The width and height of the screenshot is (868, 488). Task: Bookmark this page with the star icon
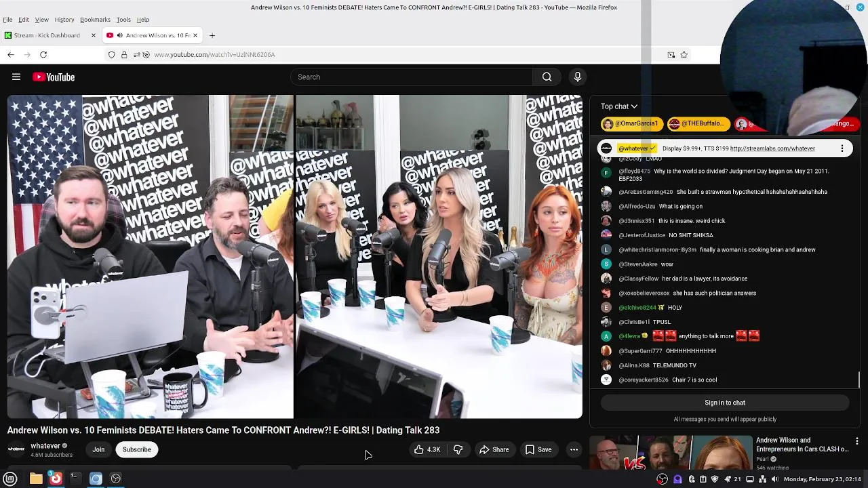point(684,55)
